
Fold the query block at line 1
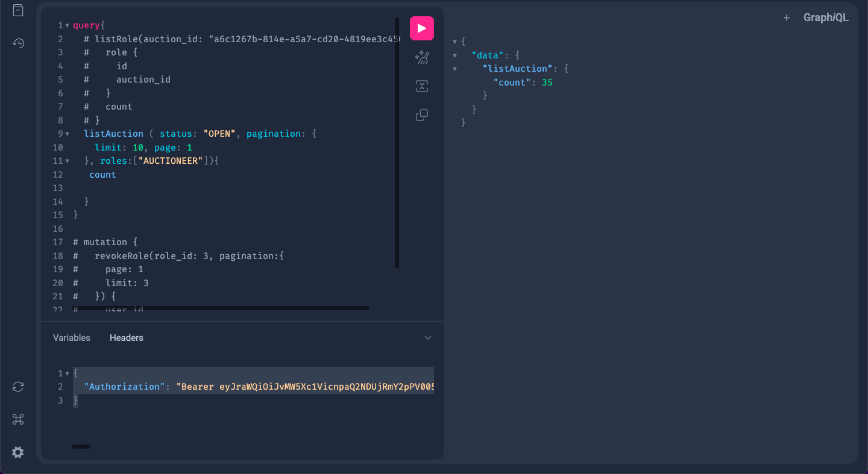point(67,26)
